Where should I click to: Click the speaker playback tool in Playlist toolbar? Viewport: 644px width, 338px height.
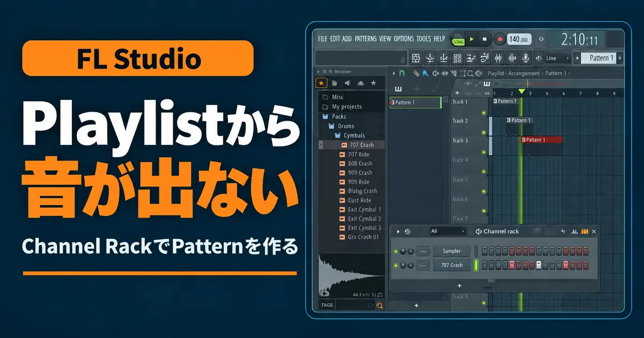tap(478, 74)
